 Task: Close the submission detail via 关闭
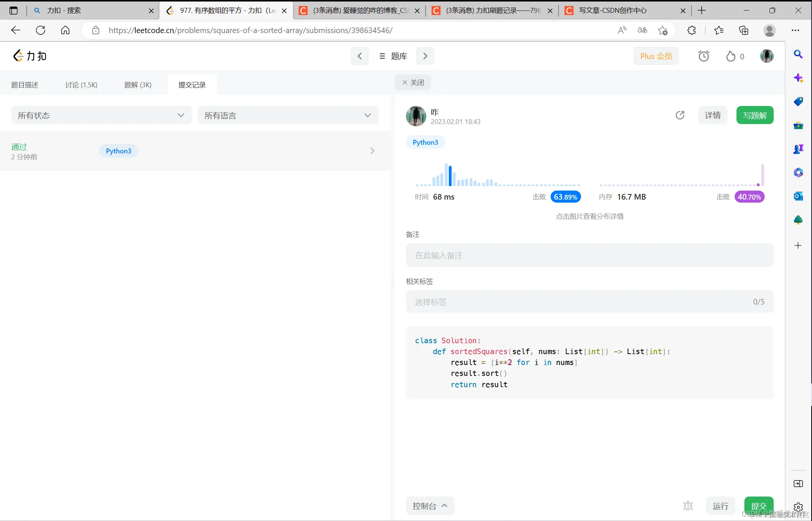coord(413,83)
